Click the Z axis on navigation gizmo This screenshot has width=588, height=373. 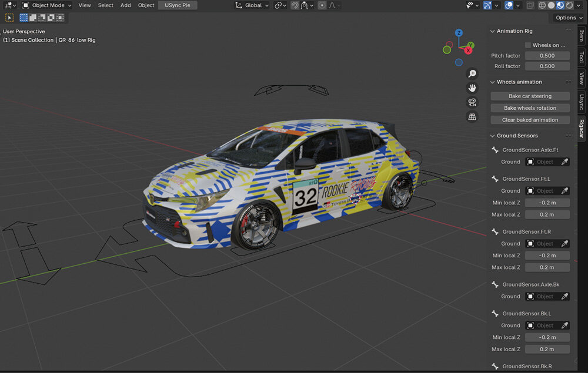click(459, 33)
